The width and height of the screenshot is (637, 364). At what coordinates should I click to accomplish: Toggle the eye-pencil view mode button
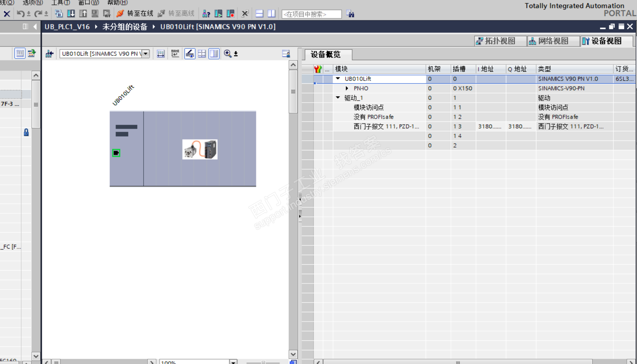click(190, 54)
